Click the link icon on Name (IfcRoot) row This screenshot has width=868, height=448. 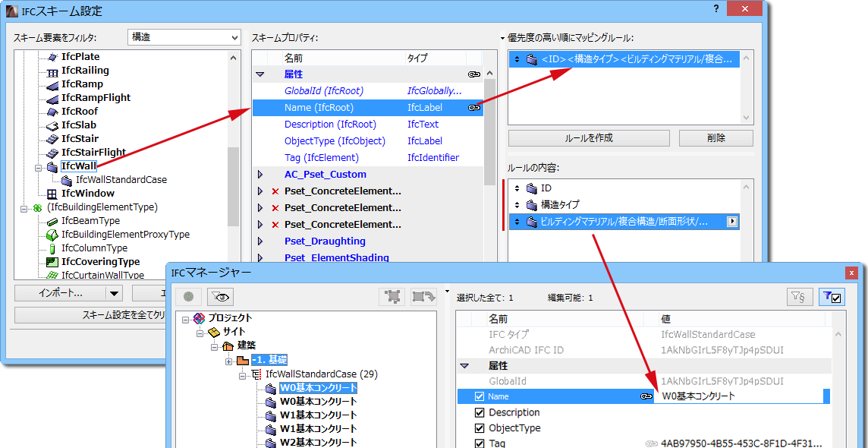473,108
